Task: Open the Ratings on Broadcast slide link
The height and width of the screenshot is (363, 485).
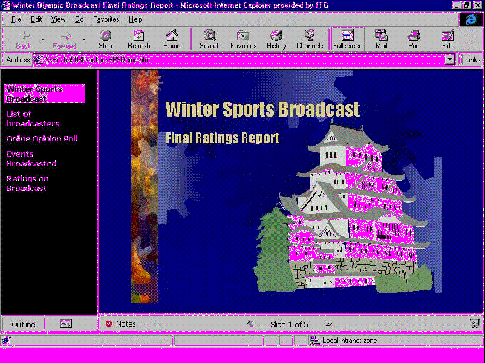Action: point(27,183)
